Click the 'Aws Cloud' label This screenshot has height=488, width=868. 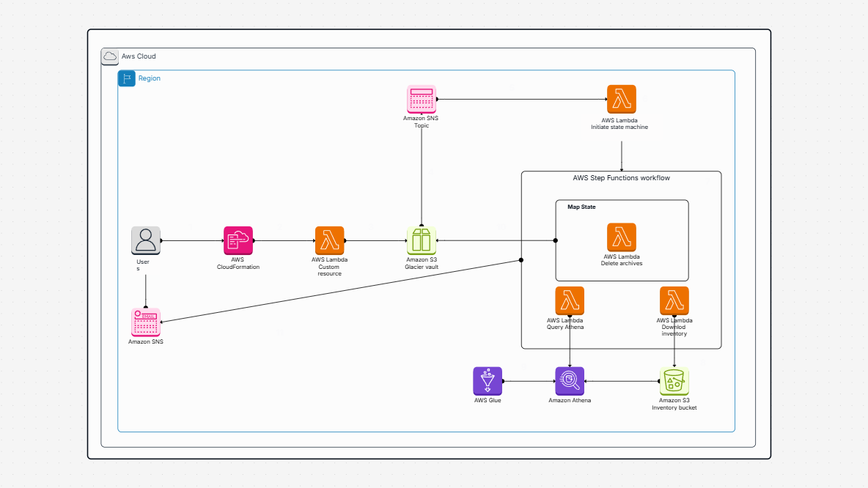(x=139, y=56)
